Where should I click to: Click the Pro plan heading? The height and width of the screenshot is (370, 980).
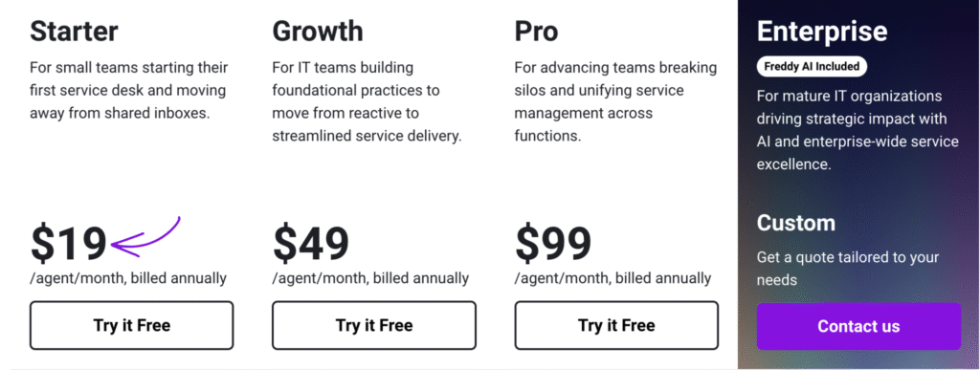pos(536,32)
